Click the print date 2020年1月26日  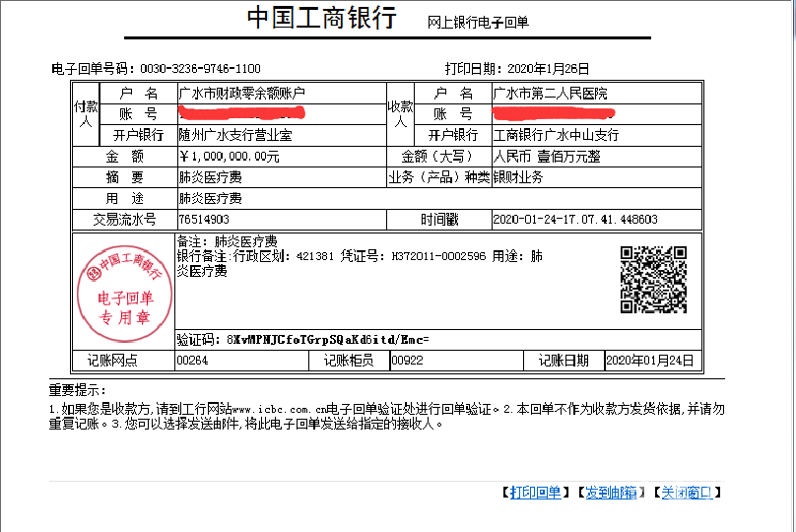(548, 69)
